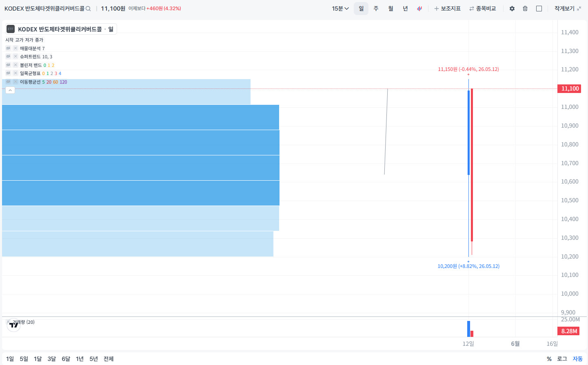Click the ETF badge icon in chart legend
588x365 pixels.
coord(11,29)
